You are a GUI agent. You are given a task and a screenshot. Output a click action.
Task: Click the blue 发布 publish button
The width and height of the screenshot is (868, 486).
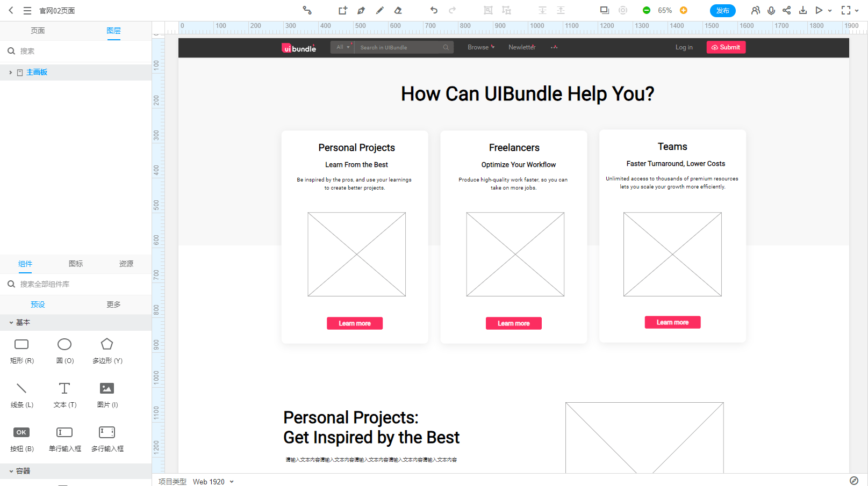pos(722,11)
